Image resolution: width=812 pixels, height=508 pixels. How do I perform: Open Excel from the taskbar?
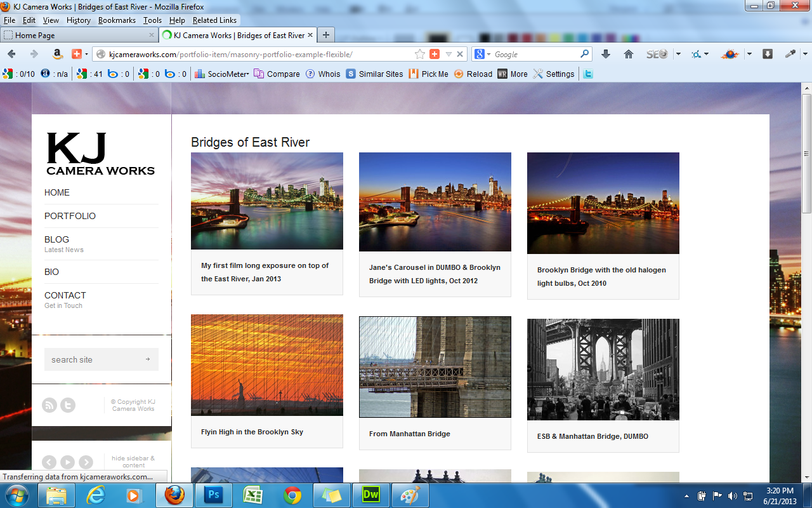click(252, 495)
